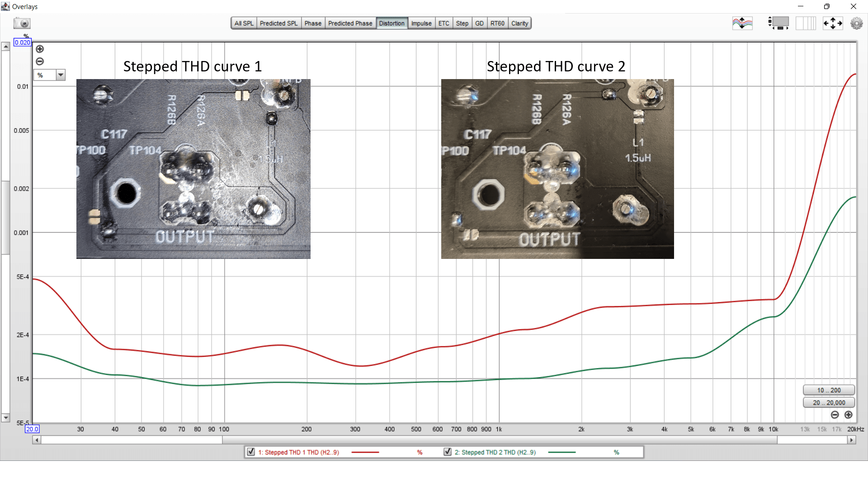
Task: Click the move graph arrows icon
Action: pyautogui.click(x=833, y=23)
